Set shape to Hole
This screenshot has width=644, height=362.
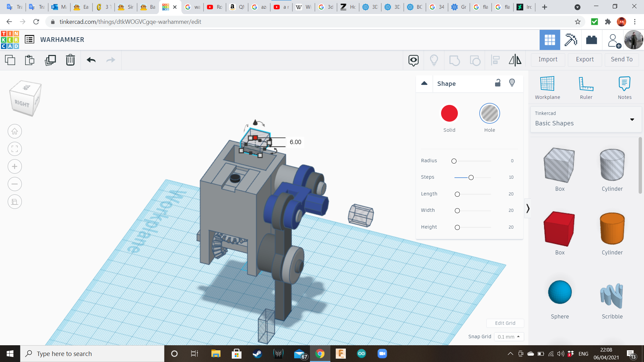[x=489, y=113]
